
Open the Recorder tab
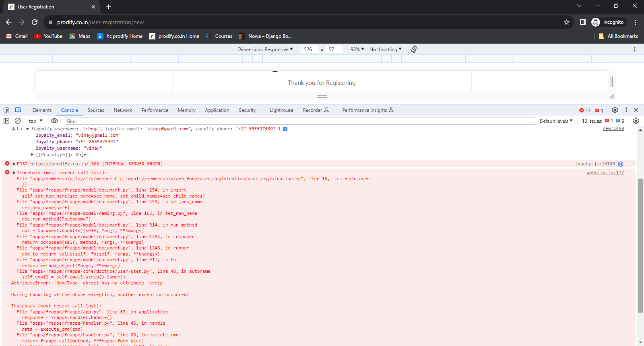(316, 110)
